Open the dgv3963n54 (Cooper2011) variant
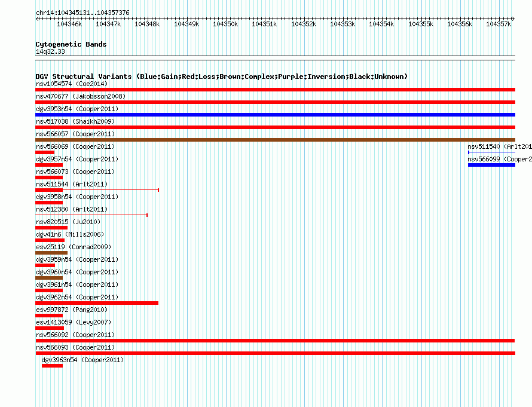The width and height of the screenshot is (532, 407). tap(82, 360)
